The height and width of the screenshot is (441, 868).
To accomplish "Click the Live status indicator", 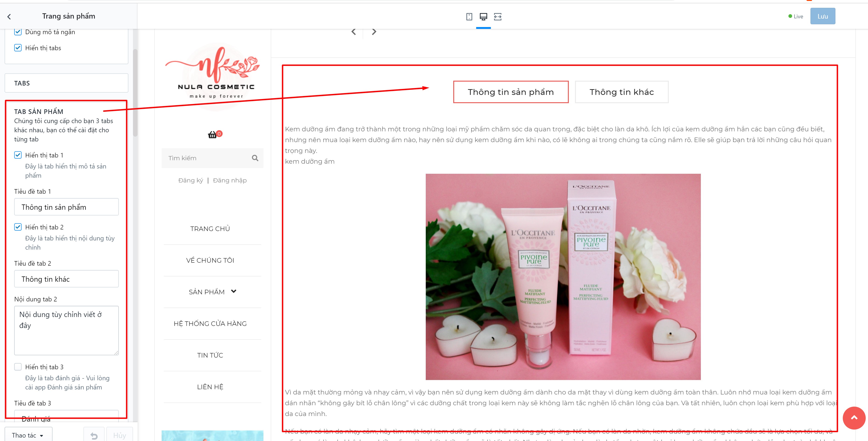I will [796, 17].
